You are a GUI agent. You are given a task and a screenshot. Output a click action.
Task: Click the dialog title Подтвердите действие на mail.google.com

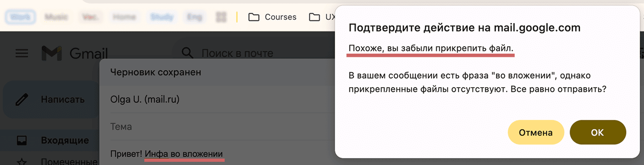point(464,28)
